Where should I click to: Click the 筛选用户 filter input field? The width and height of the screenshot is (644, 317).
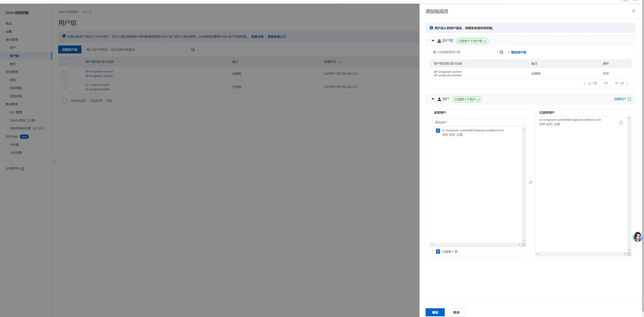click(x=478, y=122)
